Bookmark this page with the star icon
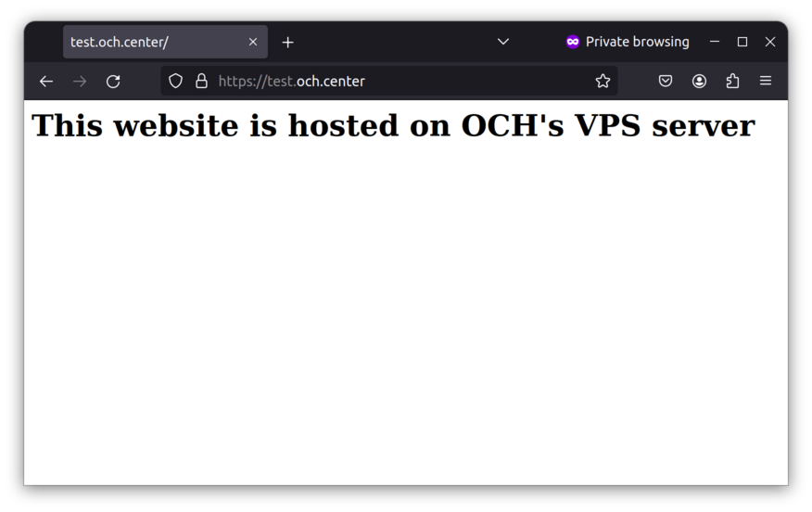This screenshot has width=812, height=512. [603, 81]
